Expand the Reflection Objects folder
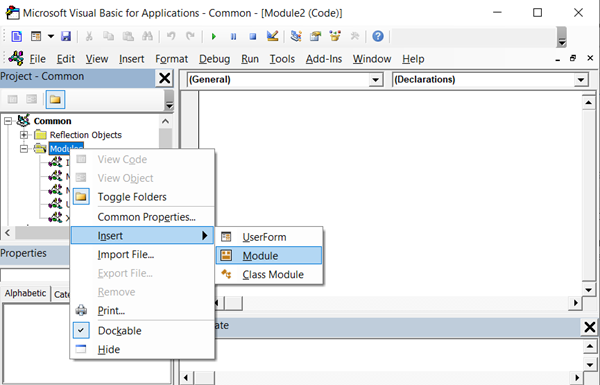Viewport: 600px width, 385px height. (x=24, y=135)
